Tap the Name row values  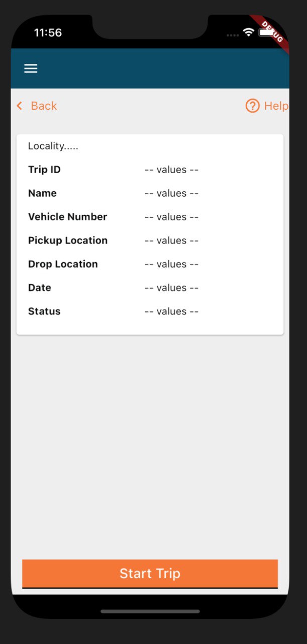coord(171,193)
